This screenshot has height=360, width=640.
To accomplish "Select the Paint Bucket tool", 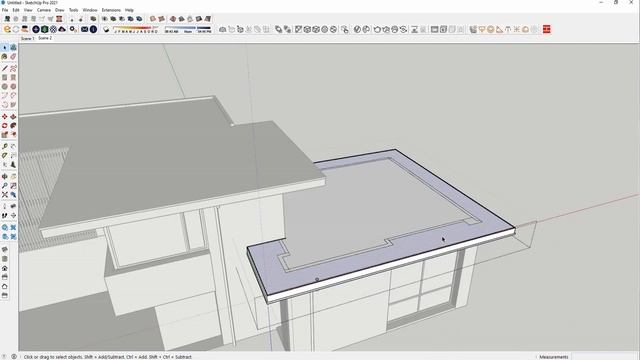I will pyautogui.click(x=4, y=57).
